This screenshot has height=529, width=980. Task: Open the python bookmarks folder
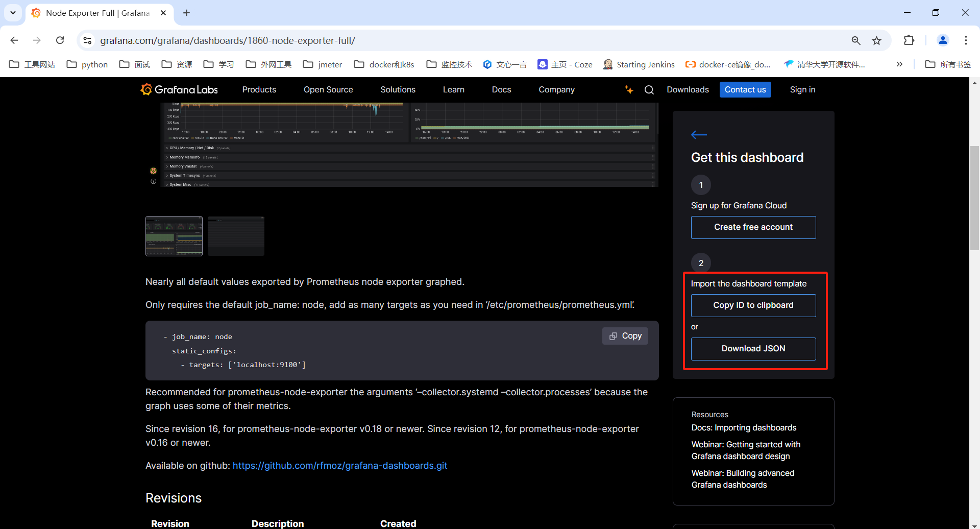[x=86, y=64]
